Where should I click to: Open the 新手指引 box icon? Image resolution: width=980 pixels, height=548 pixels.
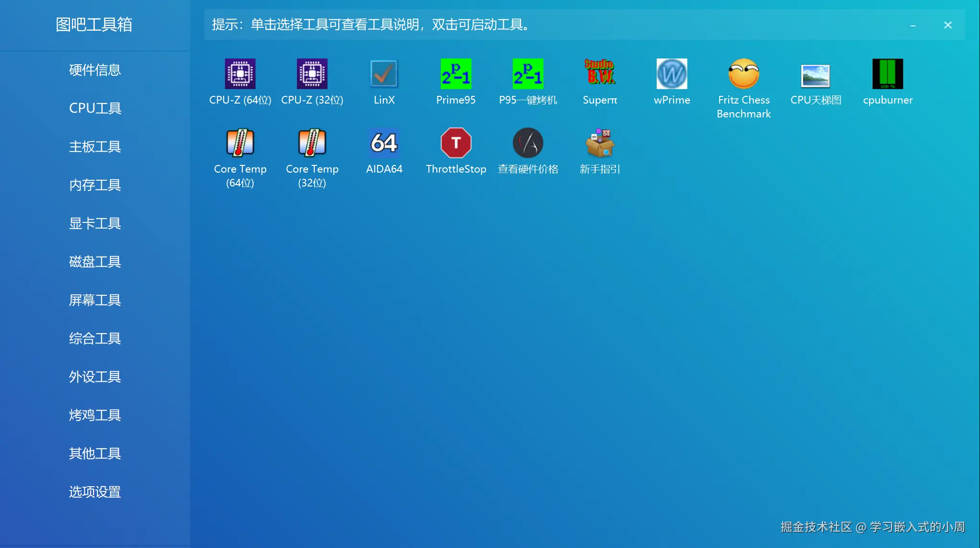click(600, 143)
